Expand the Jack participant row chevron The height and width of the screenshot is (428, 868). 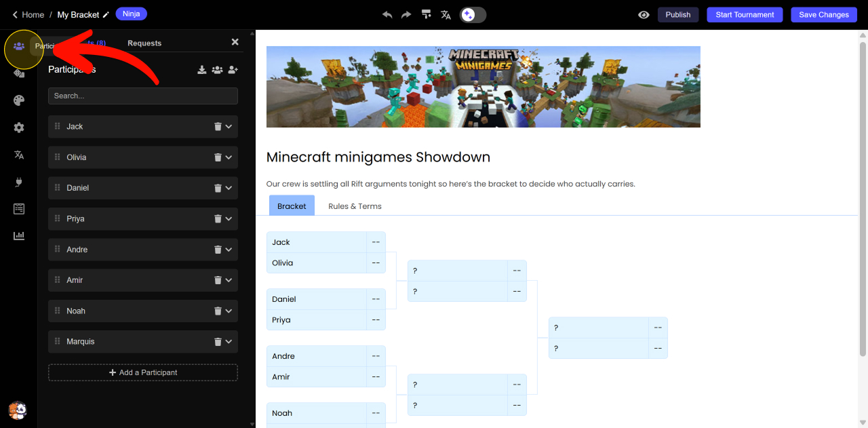pos(229,127)
